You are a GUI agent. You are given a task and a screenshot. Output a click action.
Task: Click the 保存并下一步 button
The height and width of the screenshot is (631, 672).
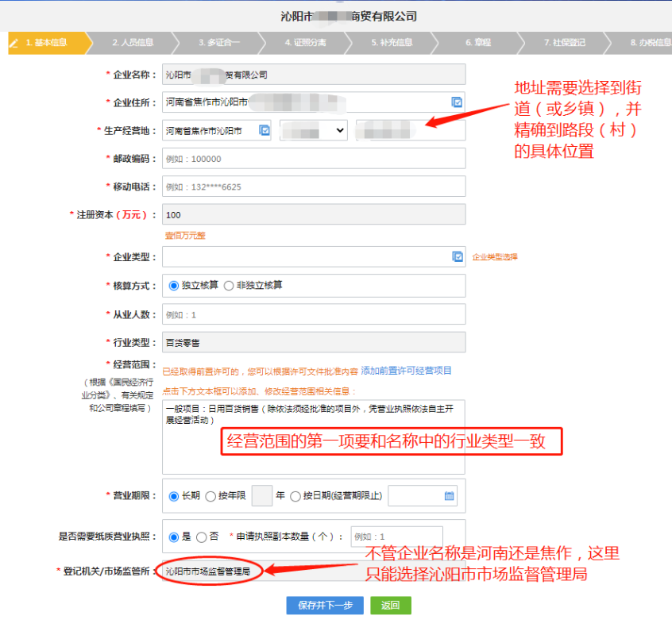[324, 605]
